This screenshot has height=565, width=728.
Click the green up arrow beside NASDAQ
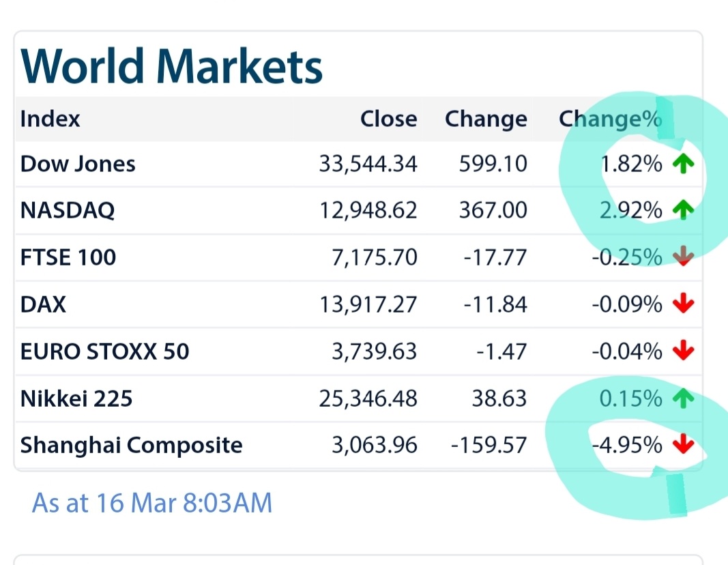pyautogui.click(x=683, y=211)
